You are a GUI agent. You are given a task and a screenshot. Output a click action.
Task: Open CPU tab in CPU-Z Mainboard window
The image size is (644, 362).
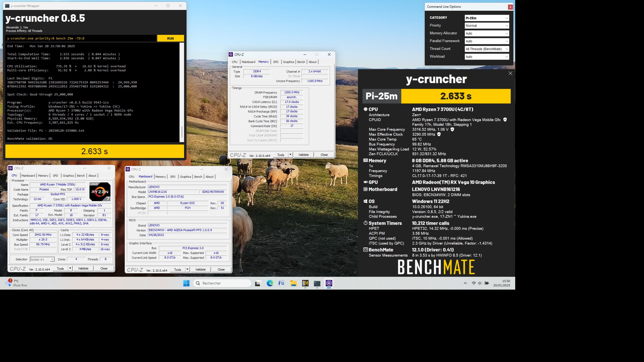(131, 177)
